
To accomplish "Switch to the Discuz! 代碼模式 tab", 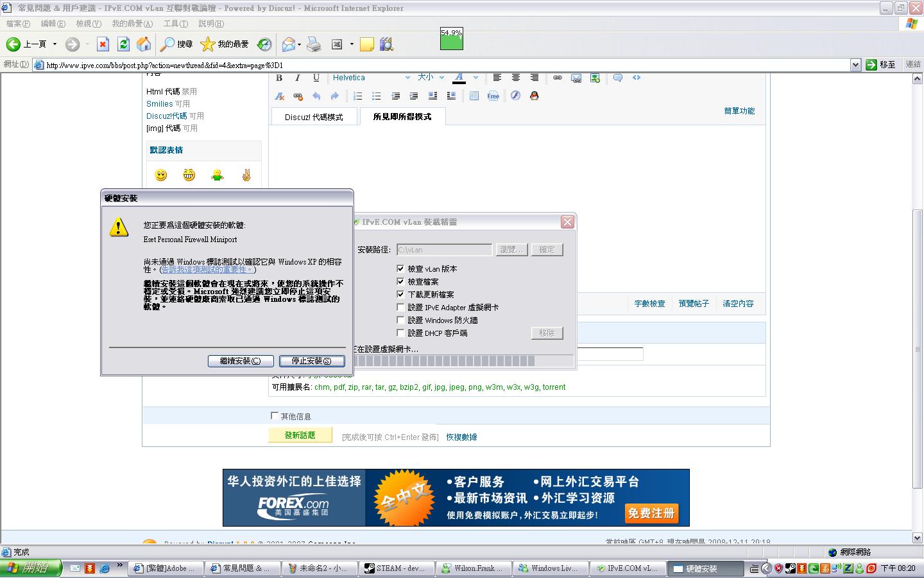I will click(x=314, y=117).
